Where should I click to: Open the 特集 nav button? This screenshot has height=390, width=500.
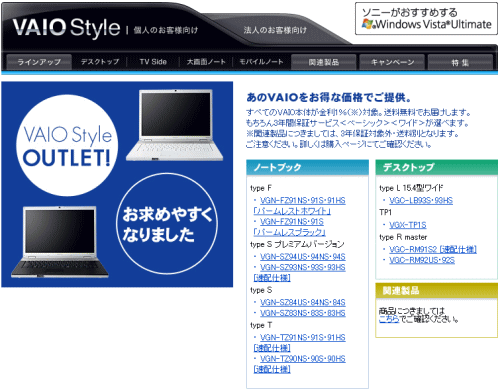460,62
